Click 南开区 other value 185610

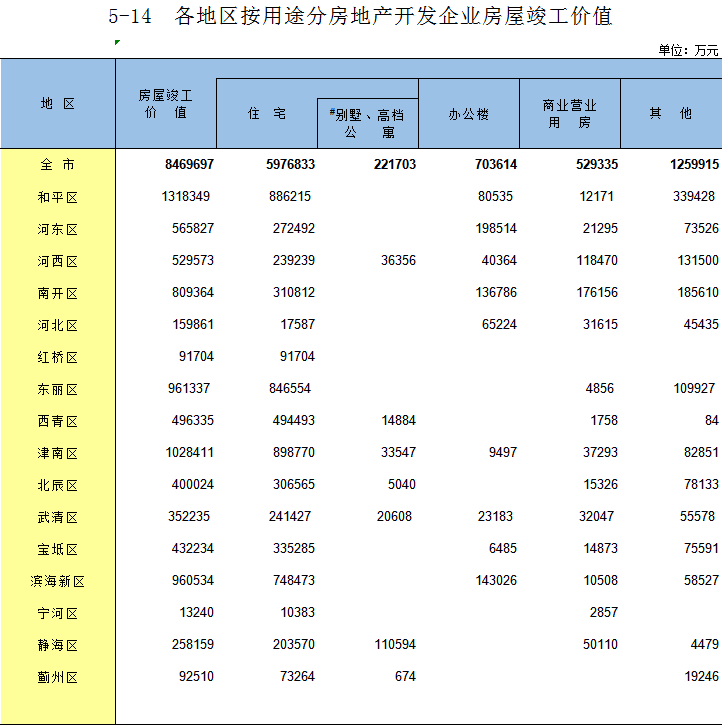[x=698, y=292]
